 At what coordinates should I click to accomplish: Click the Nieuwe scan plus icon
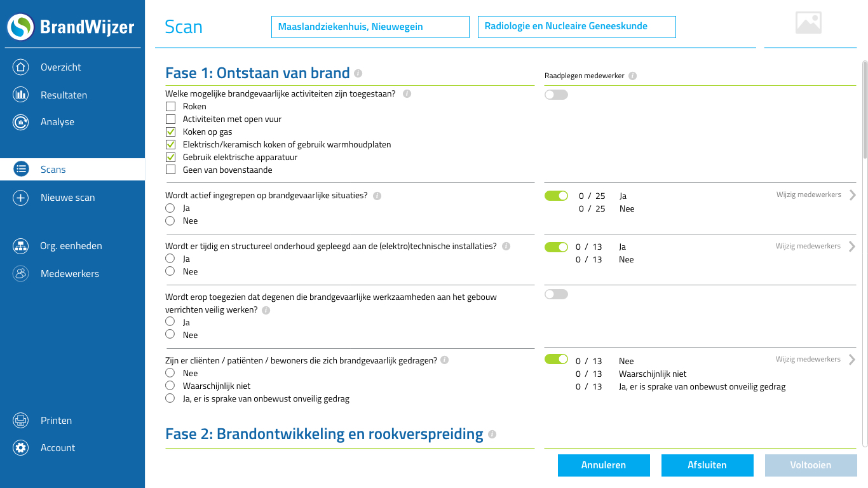21,198
